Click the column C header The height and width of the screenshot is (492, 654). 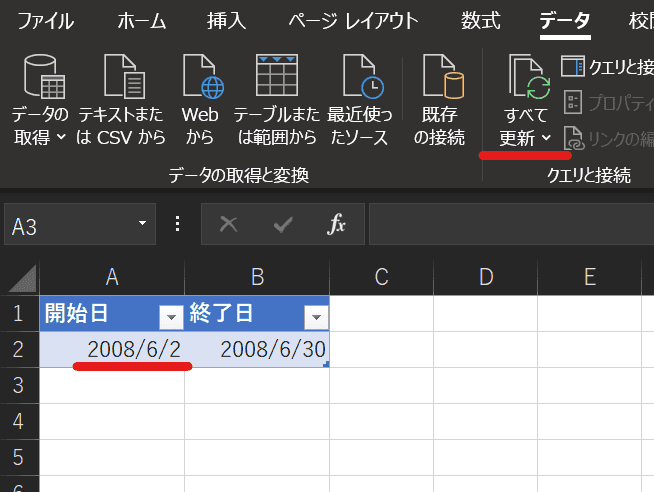(x=381, y=277)
